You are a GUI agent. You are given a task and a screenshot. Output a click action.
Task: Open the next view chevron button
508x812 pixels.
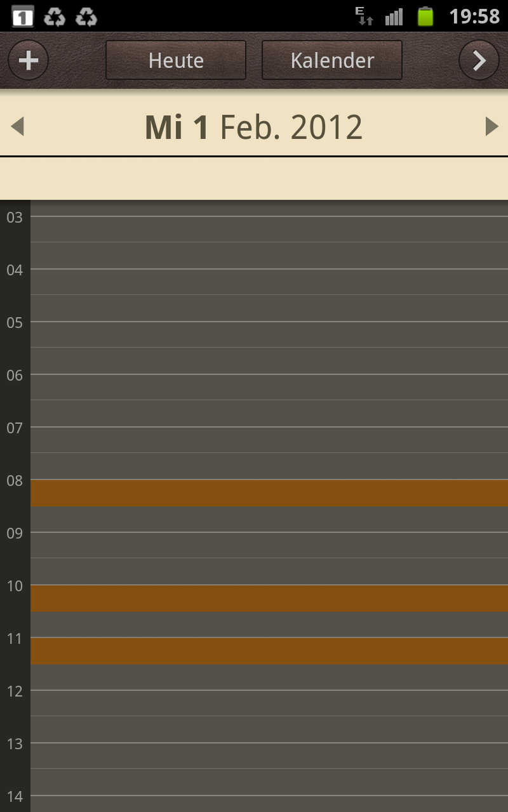pos(479,60)
